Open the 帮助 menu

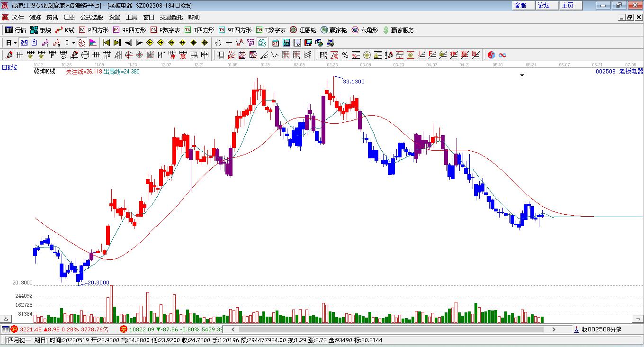tap(194, 18)
